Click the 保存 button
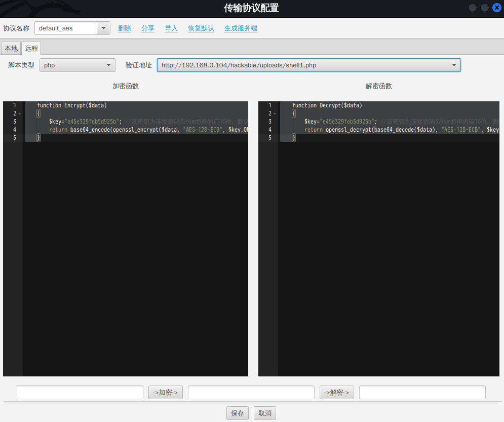Image resolution: width=504 pixels, height=422 pixels. [x=238, y=413]
